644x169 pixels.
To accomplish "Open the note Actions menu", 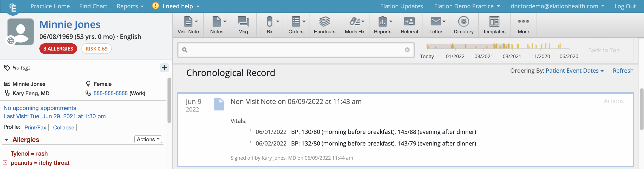I will point(614,101).
